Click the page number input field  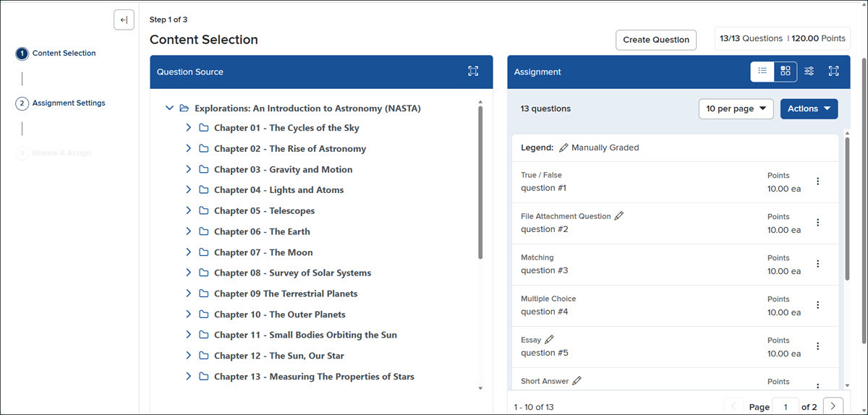coord(786,406)
